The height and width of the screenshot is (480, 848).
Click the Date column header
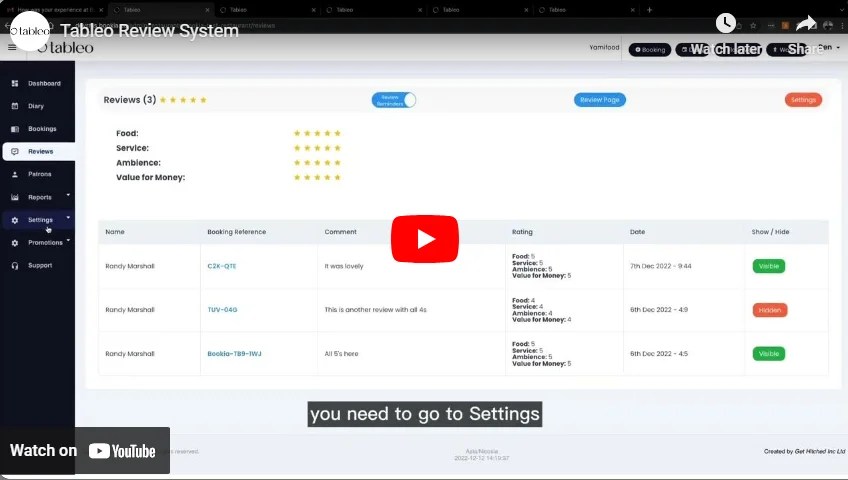coord(637,232)
